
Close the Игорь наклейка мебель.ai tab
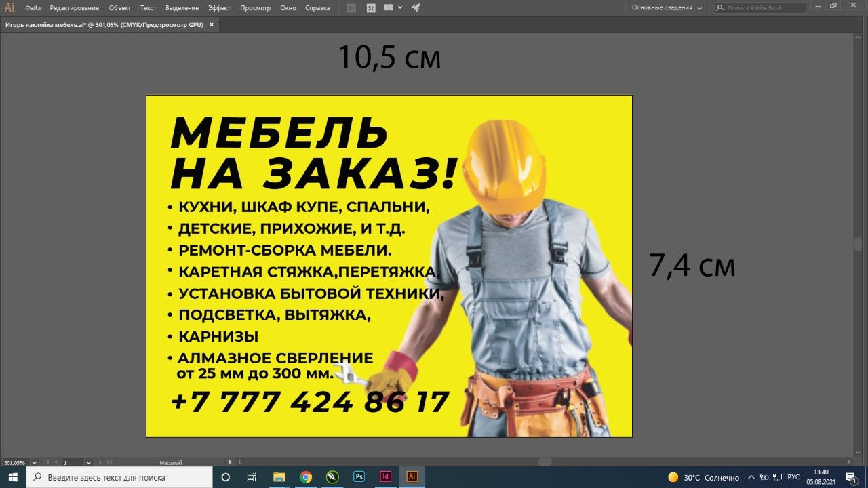tap(212, 24)
